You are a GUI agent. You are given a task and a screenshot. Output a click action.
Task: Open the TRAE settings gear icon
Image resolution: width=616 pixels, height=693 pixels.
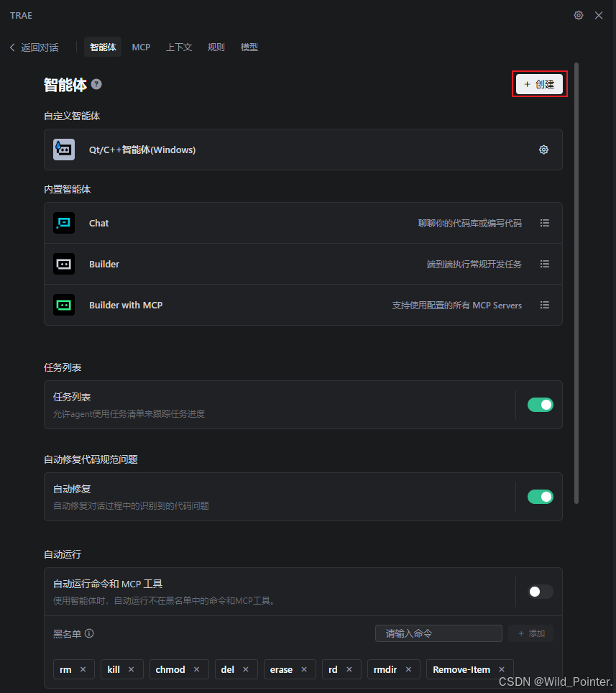(x=579, y=16)
